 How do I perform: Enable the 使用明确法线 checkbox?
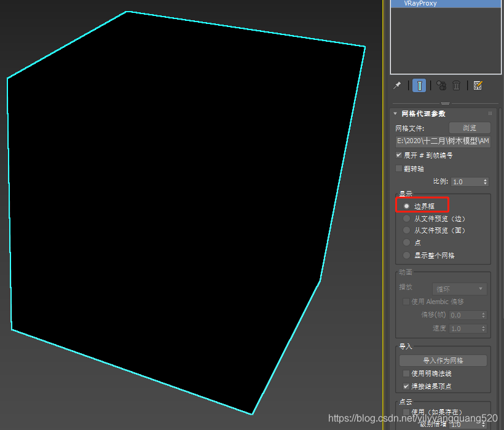point(406,373)
